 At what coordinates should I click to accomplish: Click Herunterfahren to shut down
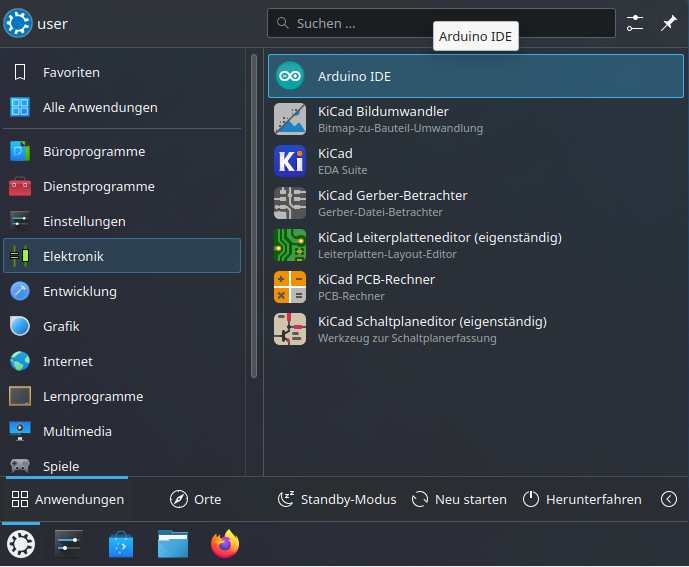[x=582, y=499]
